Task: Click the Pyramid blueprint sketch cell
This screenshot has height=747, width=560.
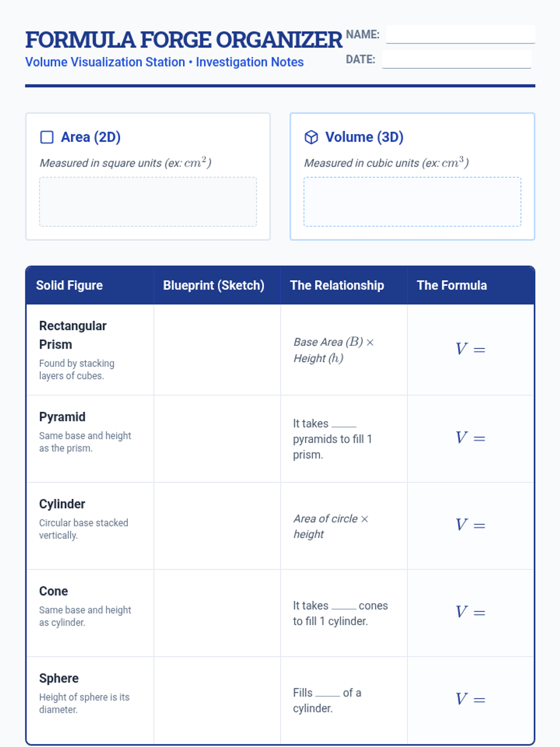Action: [217, 438]
